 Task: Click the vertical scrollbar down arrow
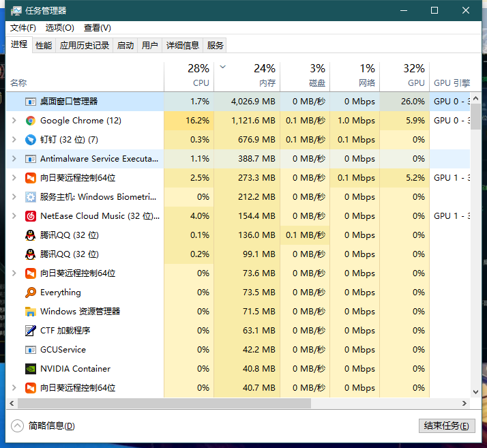click(475, 392)
